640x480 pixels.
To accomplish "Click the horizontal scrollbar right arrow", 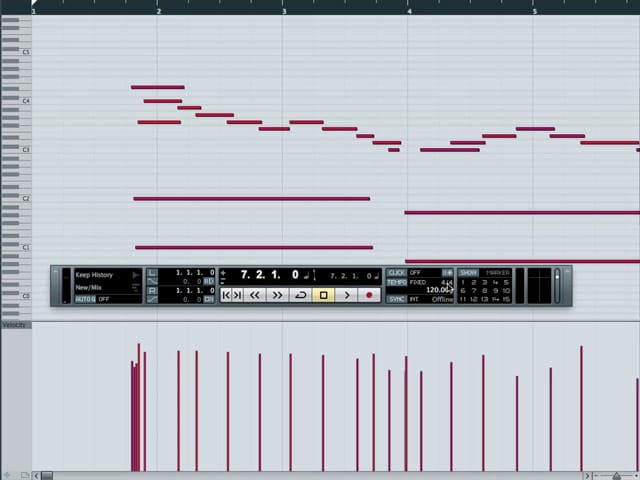I will (x=587, y=476).
